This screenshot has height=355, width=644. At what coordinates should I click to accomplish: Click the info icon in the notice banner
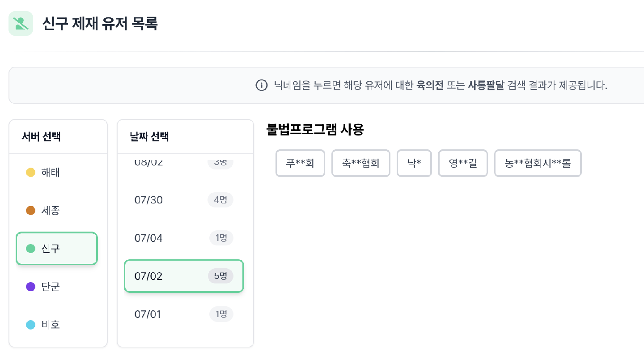[261, 85]
